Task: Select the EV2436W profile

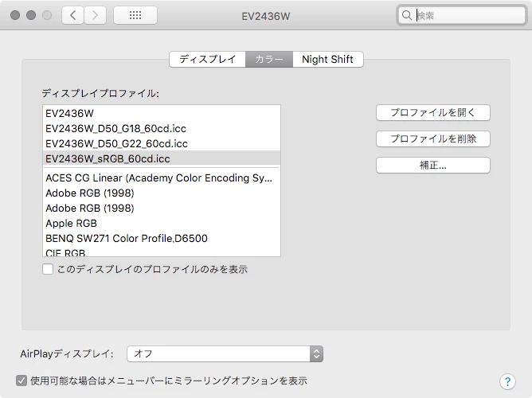Action: click(162, 113)
